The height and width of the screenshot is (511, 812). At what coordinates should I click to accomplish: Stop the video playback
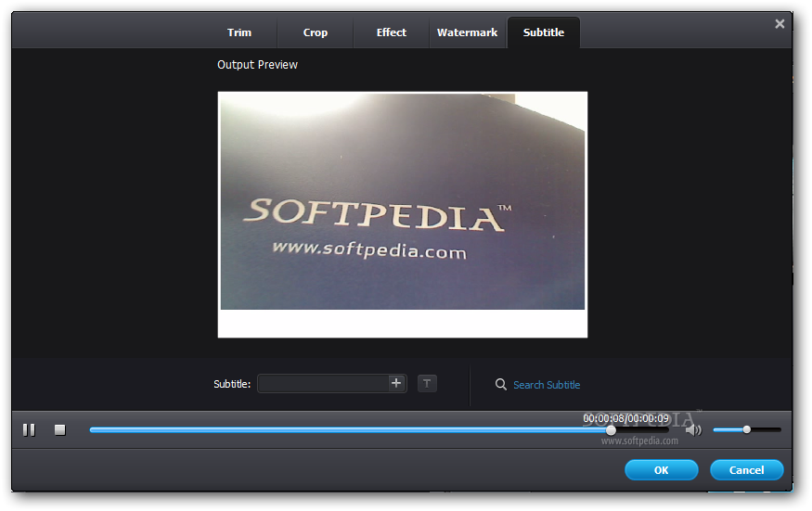coord(60,430)
